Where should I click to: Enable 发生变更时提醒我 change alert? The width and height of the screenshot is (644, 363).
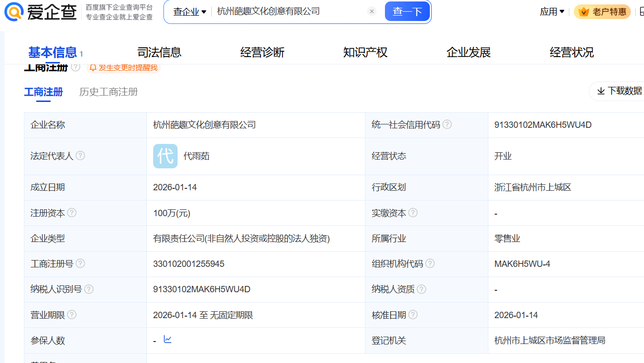coord(124,68)
